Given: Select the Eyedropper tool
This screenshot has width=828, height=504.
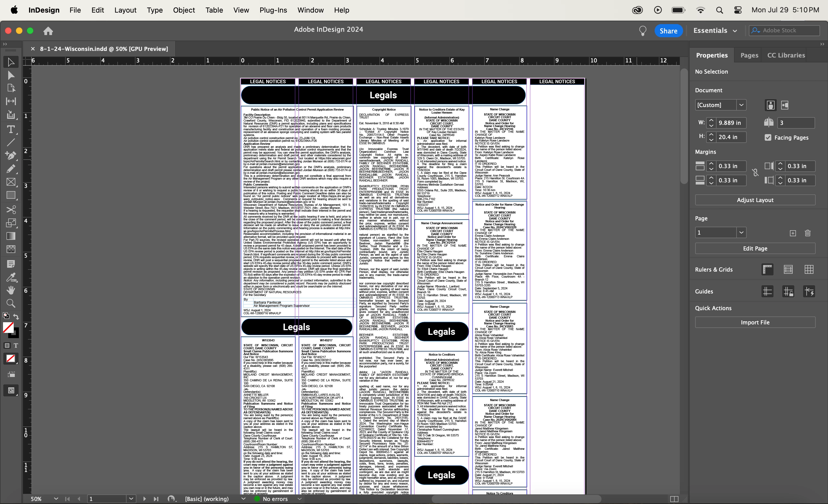Looking at the screenshot, I should click(11, 277).
